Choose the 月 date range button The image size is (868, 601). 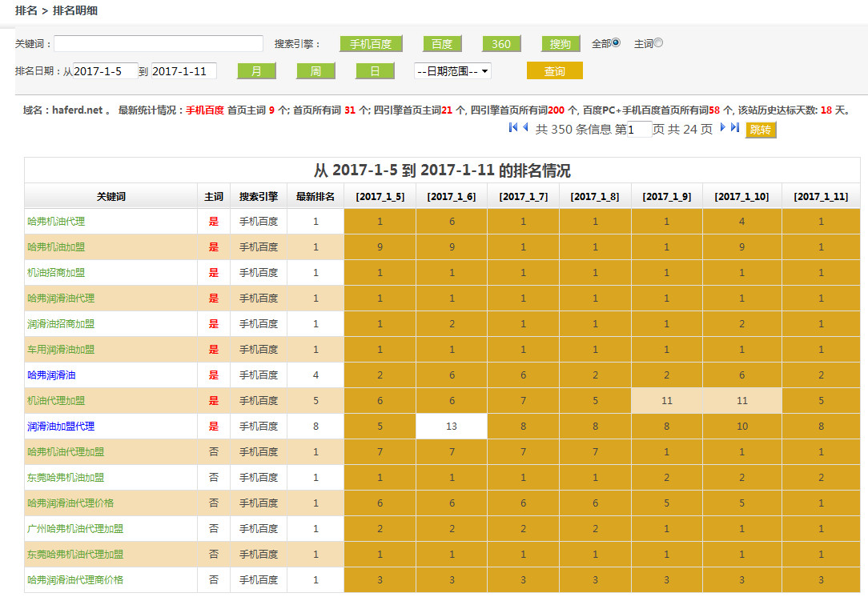[x=256, y=71]
